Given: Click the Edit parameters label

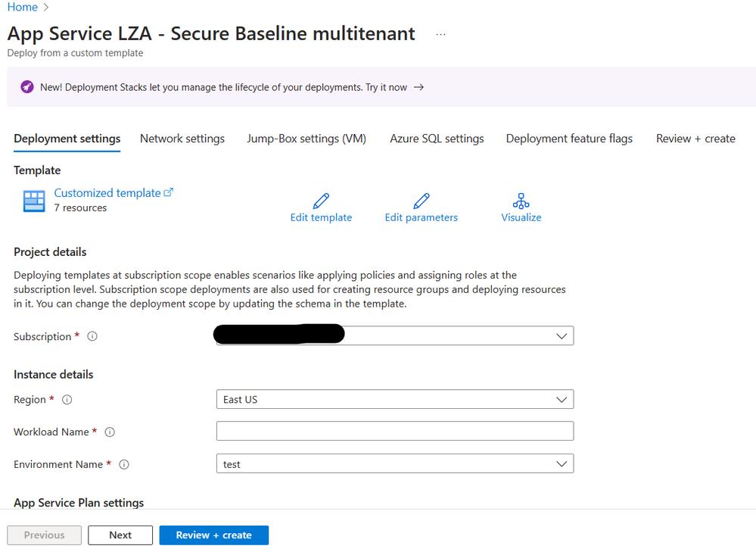Looking at the screenshot, I should pos(422,217).
